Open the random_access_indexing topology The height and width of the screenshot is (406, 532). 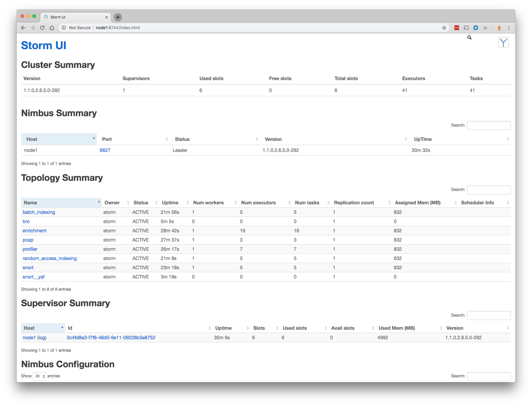[x=50, y=258]
